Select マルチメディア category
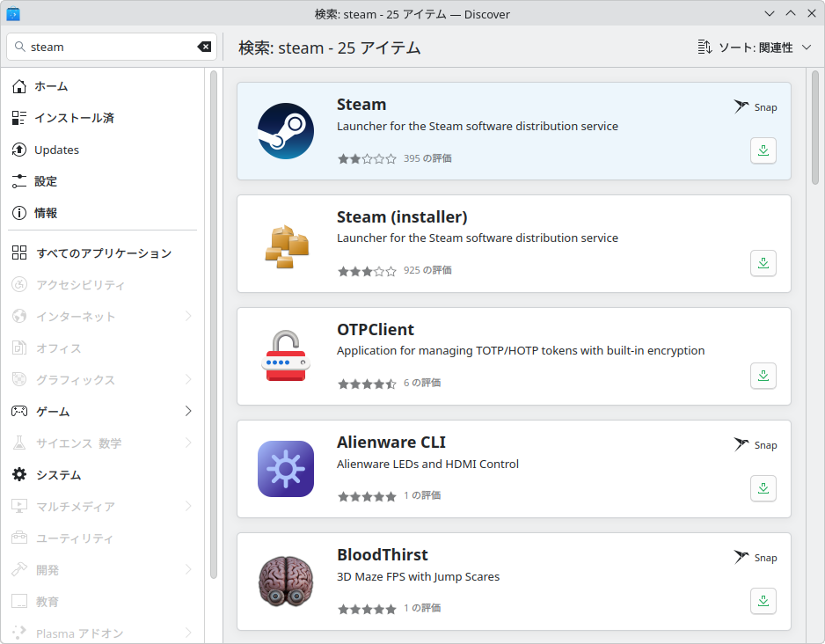The image size is (825, 644). pyautogui.click(x=103, y=507)
